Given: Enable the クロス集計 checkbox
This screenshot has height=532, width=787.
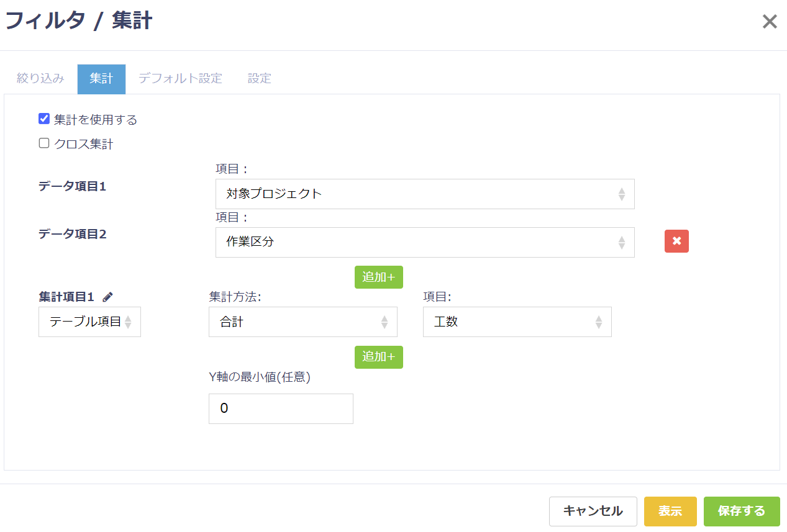Looking at the screenshot, I should point(44,144).
